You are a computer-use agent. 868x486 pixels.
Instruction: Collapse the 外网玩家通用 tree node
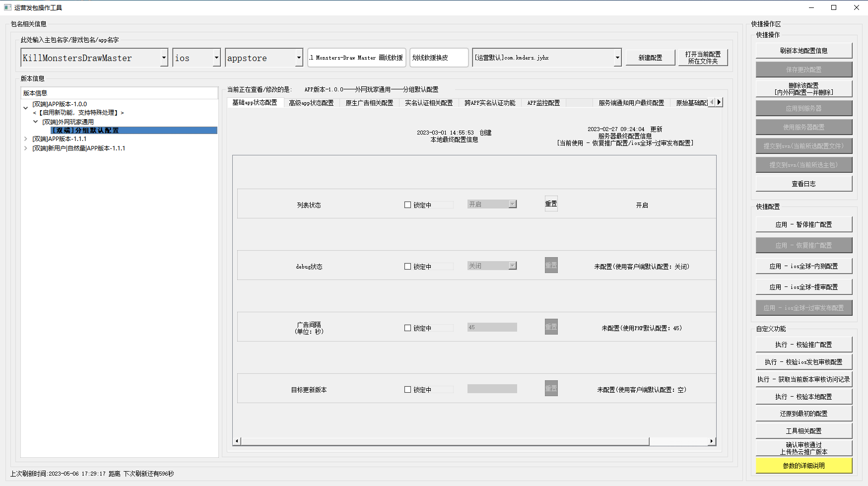pyautogui.click(x=35, y=122)
